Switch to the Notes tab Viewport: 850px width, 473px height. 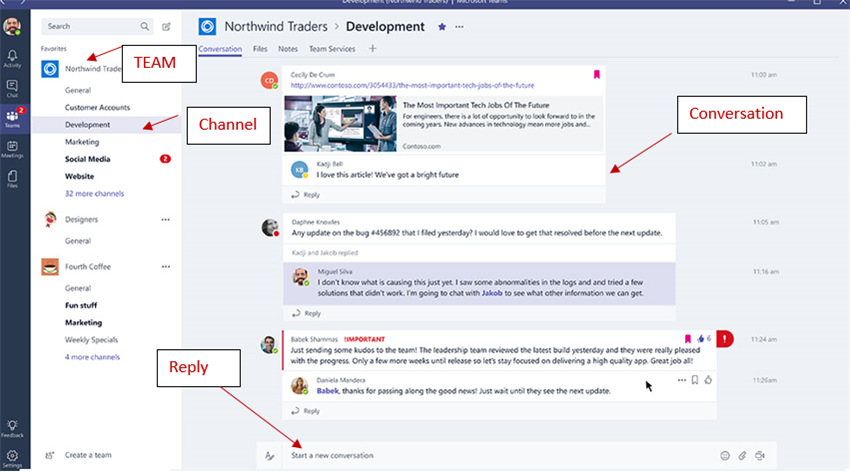click(x=288, y=49)
